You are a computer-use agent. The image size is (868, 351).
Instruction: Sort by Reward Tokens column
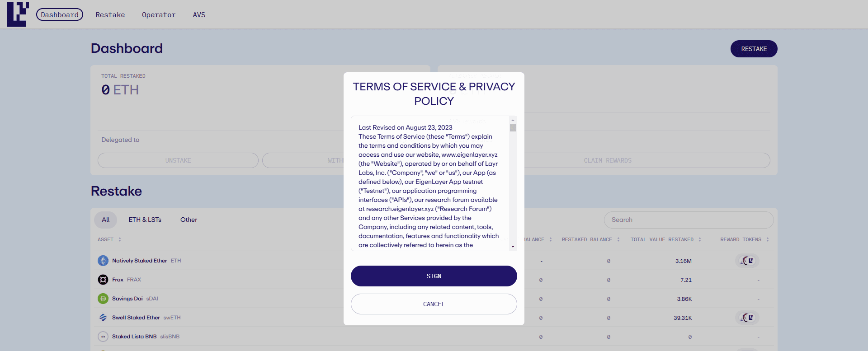[x=768, y=239]
